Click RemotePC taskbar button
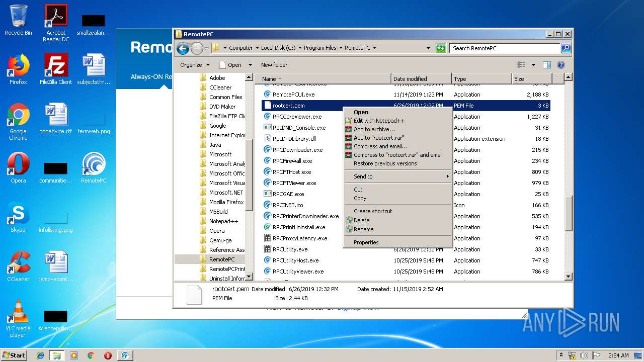Screen dimensions: 644x362 point(125,355)
